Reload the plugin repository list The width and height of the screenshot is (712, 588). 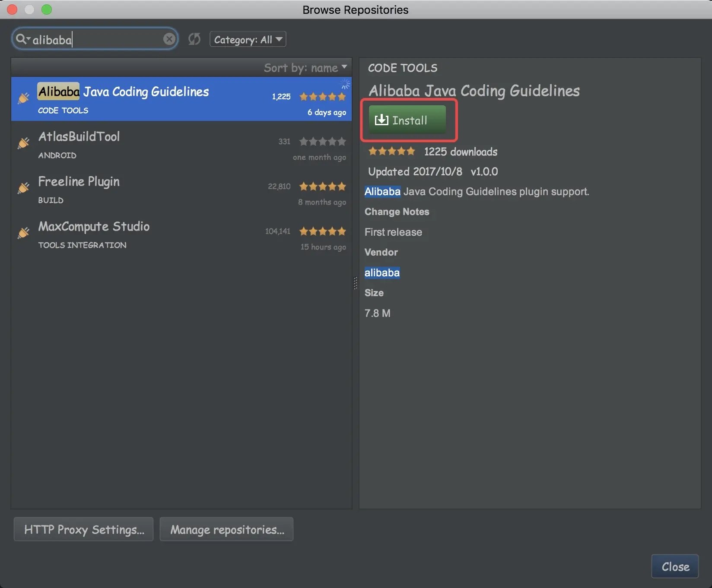pyautogui.click(x=194, y=39)
